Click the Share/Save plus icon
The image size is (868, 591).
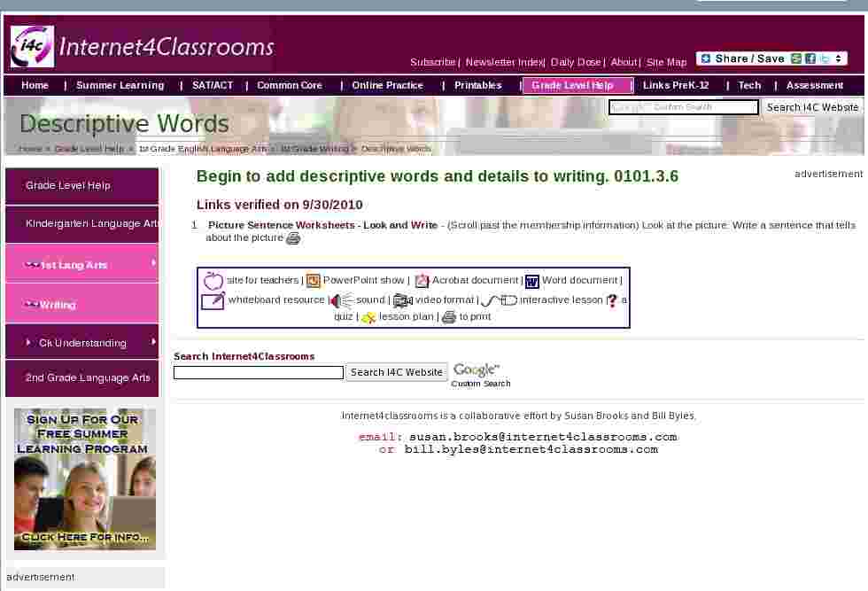point(706,58)
